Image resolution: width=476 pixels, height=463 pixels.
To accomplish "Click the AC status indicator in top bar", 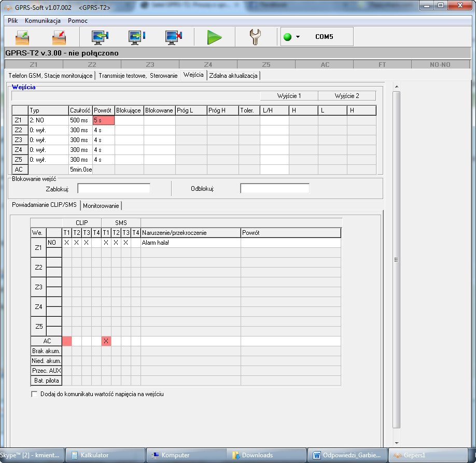I will (x=324, y=64).
